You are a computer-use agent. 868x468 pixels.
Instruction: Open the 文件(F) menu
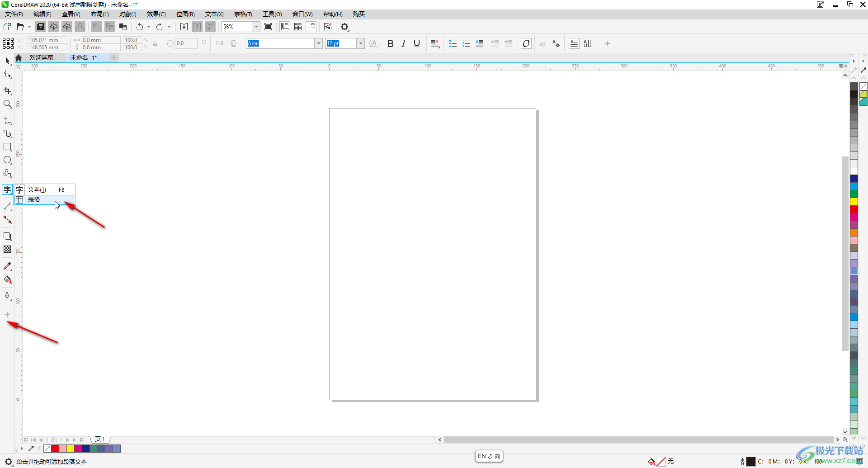pos(14,14)
